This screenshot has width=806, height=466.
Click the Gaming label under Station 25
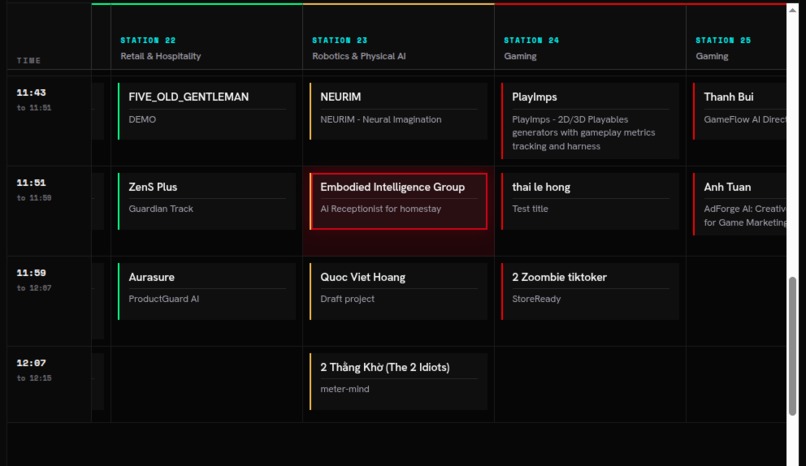coord(712,56)
